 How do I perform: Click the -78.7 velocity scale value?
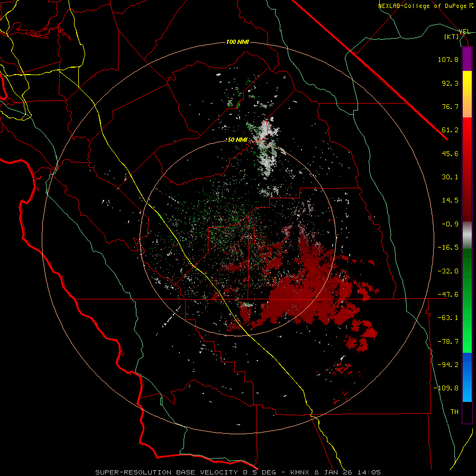tap(448, 342)
